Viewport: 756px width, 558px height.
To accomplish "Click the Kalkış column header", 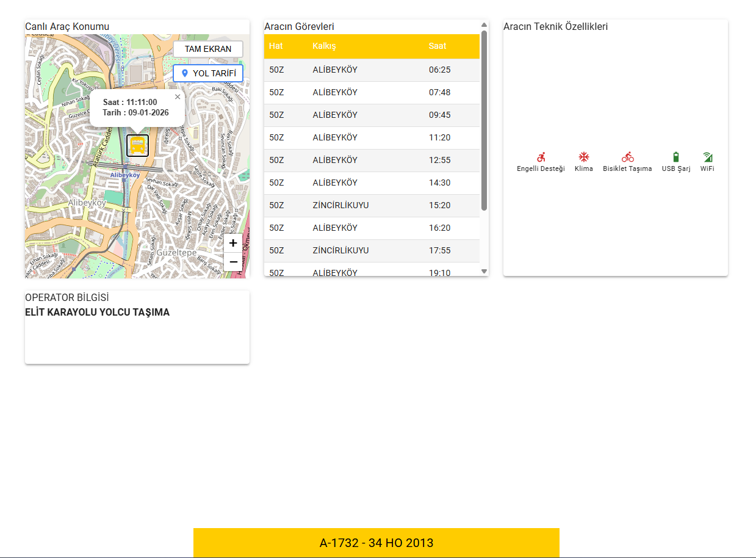I will pyautogui.click(x=324, y=46).
